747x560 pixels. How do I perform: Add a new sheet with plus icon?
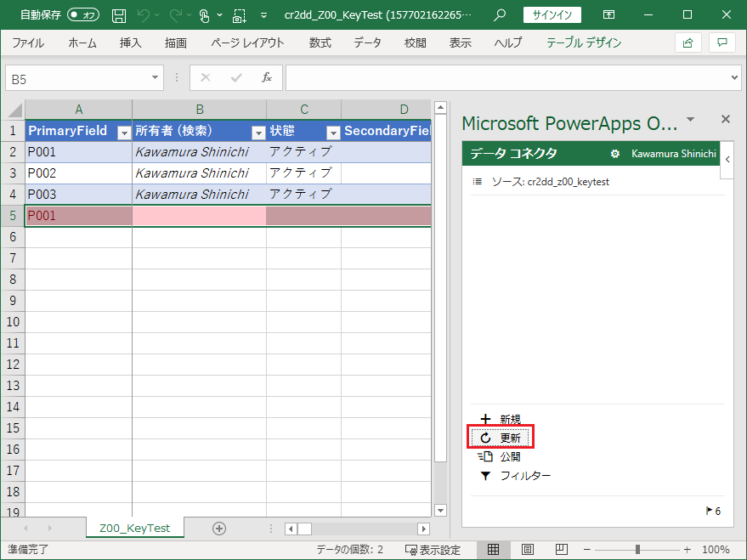[x=219, y=528]
